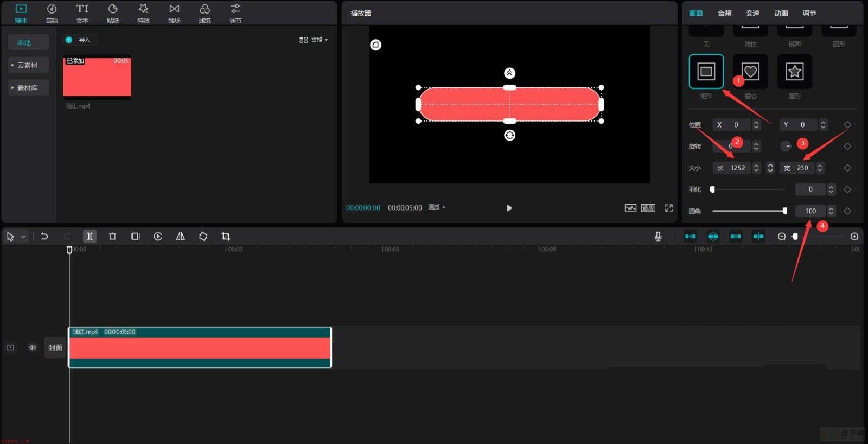Open the 特效 effects tab
Viewport: 868px width, 444px height.
coord(143,14)
